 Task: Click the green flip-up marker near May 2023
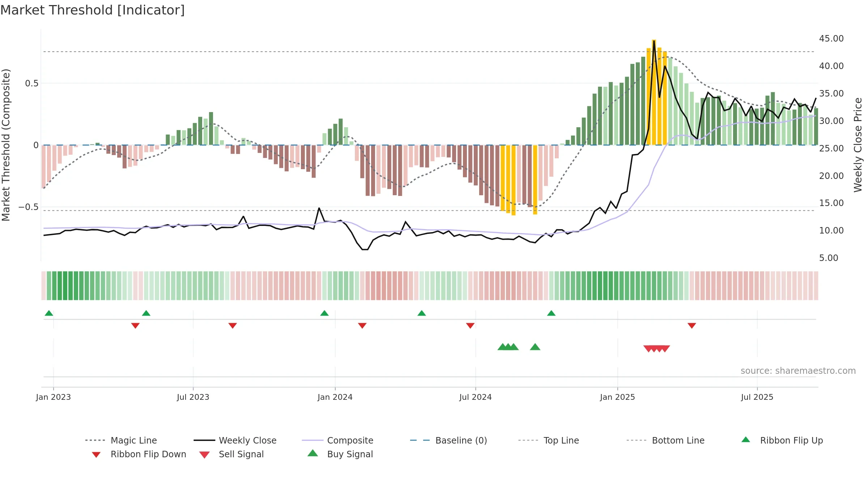pos(146,313)
